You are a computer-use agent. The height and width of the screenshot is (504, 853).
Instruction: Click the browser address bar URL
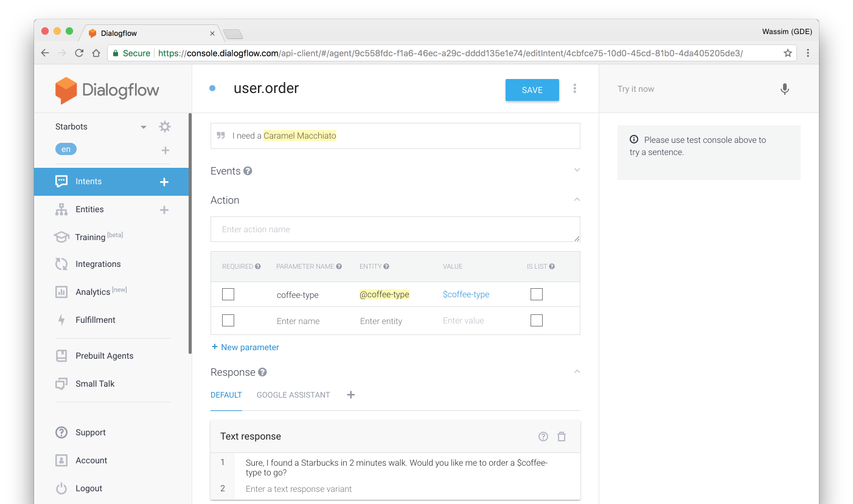[x=450, y=53]
